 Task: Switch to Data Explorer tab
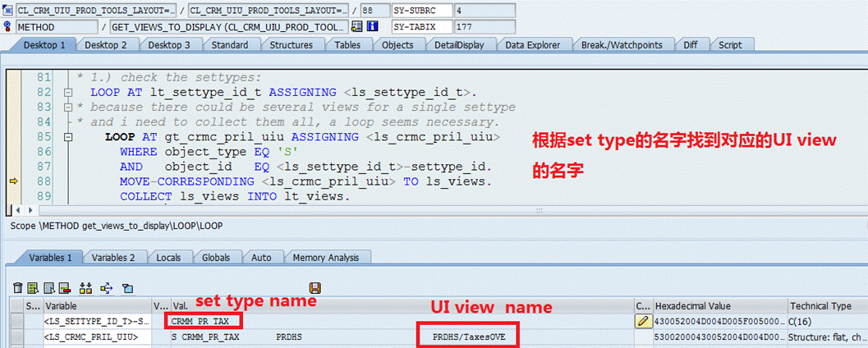(x=532, y=45)
